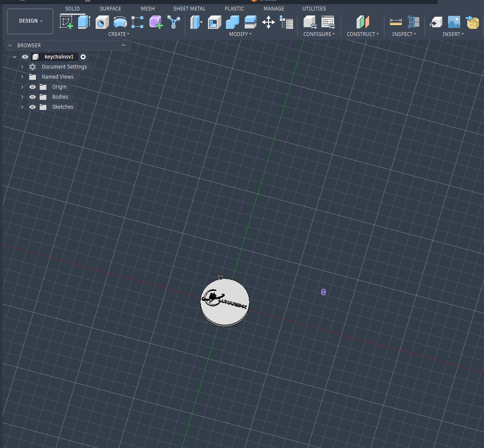Open the Automated Modeling tool icon
The height and width of the screenshot is (448, 484).
click(174, 22)
